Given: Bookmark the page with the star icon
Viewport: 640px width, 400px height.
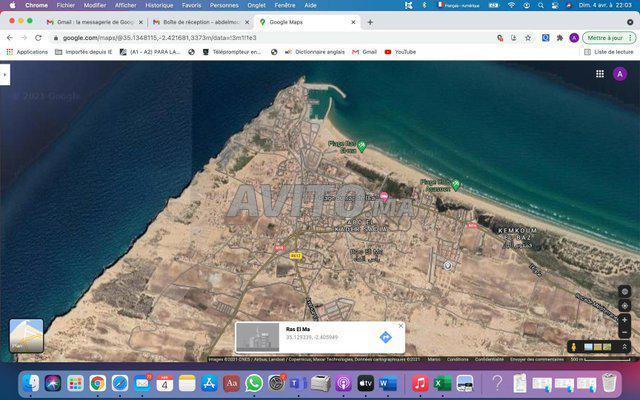Looking at the screenshot, I should pos(528,38).
